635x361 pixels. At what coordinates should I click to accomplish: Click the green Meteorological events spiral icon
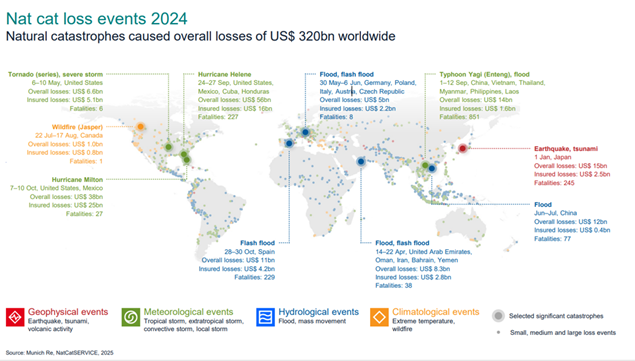point(131,317)
